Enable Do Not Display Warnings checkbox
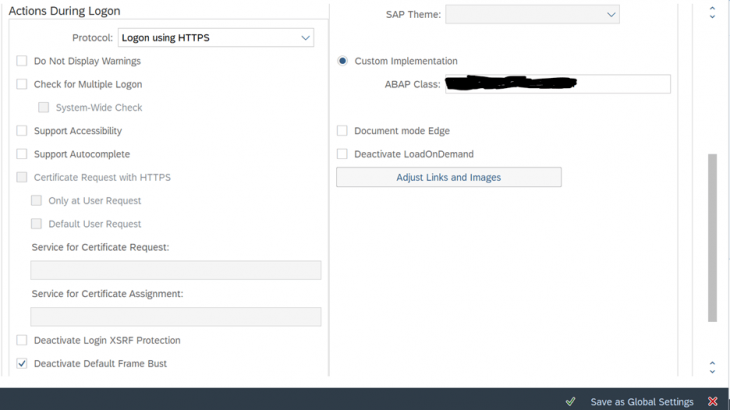Viewport: 730px width, 410px height. click(21, 61)
